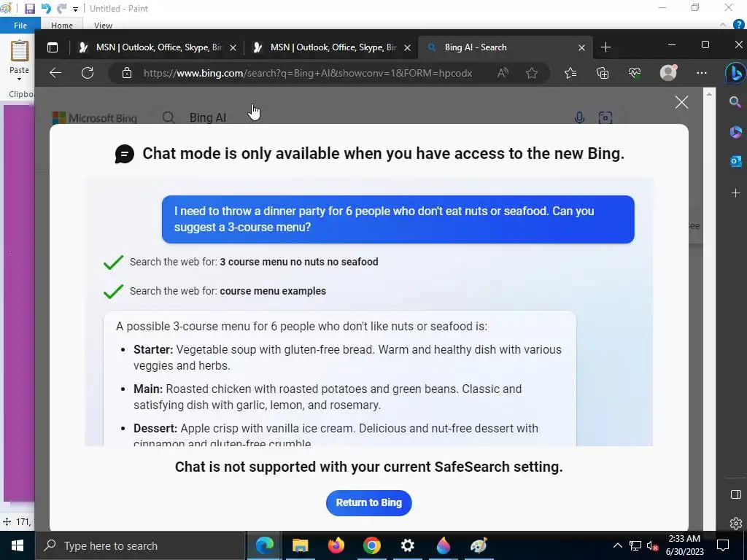Open the clock showing 2:33 AM
This screenshot has height=560, width=747.
pos(684,545)
